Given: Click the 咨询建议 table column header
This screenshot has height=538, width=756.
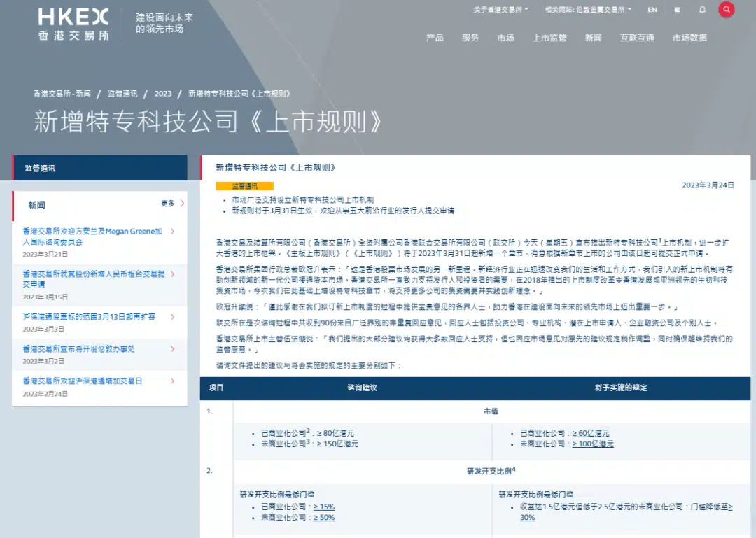Looking at the screenshot, I should 362,388.
